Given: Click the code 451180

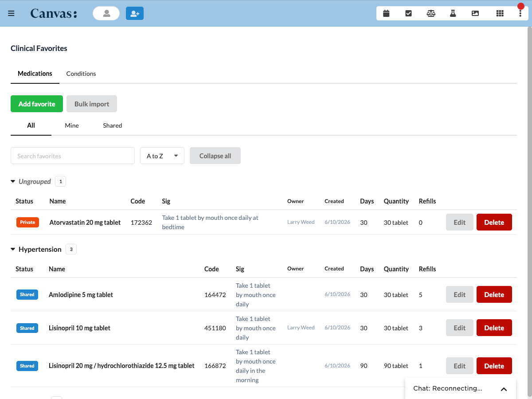Looking at the screenshot, I should click(x=215, y=328).
